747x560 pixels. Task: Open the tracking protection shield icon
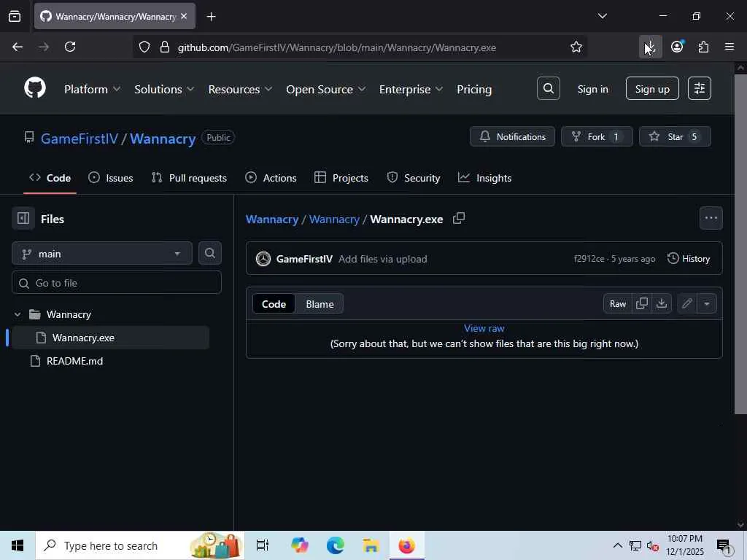(144, 47)
